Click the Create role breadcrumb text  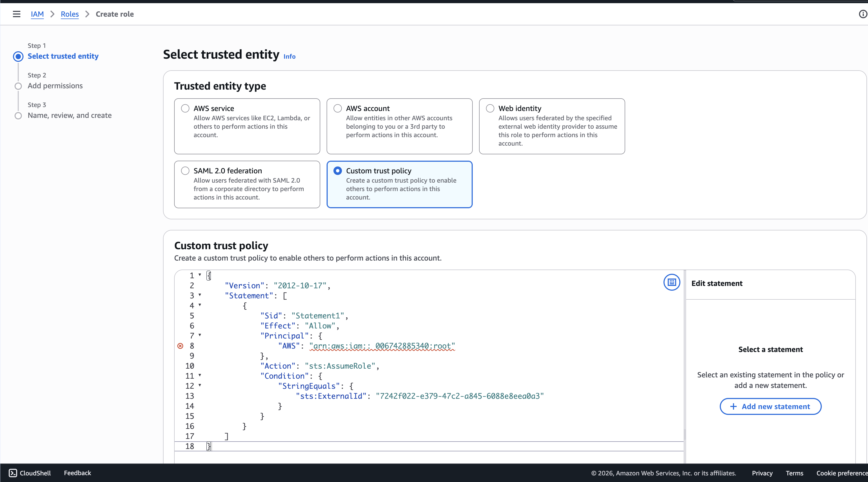[x=115, y=14]
